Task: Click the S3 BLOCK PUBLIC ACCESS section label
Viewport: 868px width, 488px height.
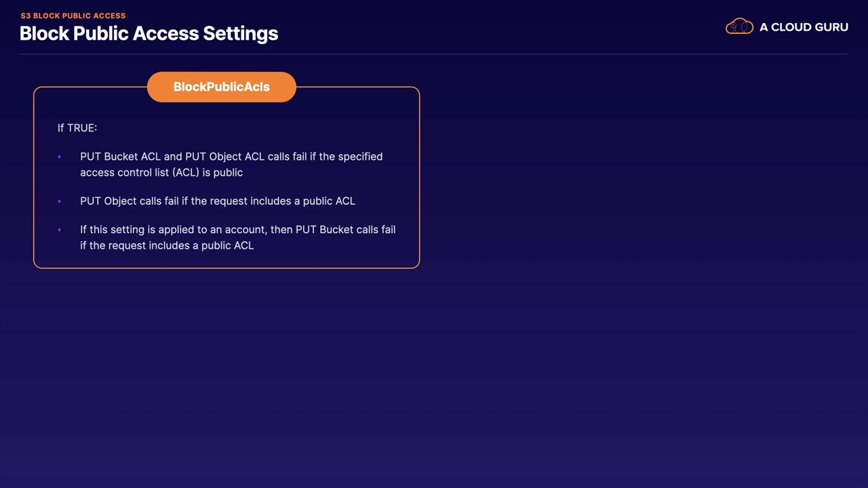Action: tap(73, 16)
